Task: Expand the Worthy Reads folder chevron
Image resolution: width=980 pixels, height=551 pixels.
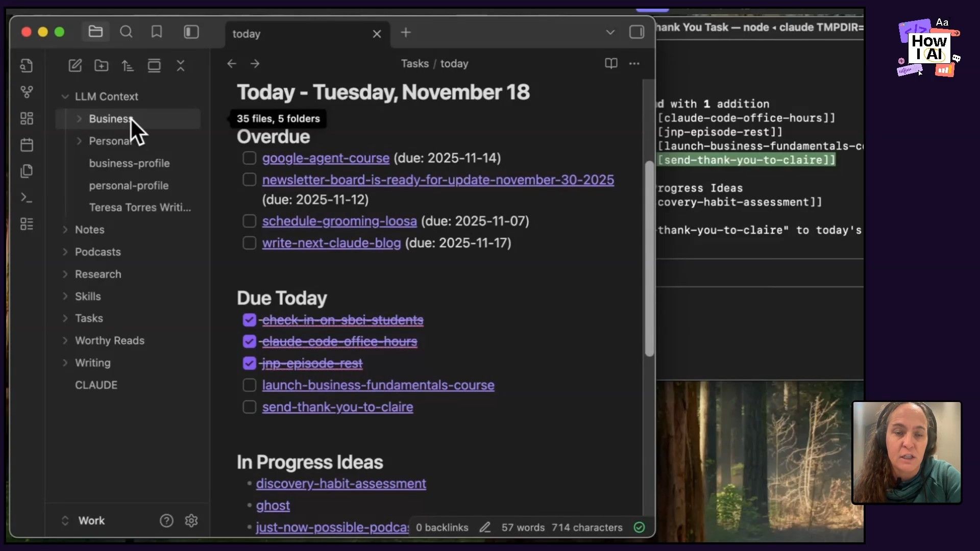Action: point(65,340)
